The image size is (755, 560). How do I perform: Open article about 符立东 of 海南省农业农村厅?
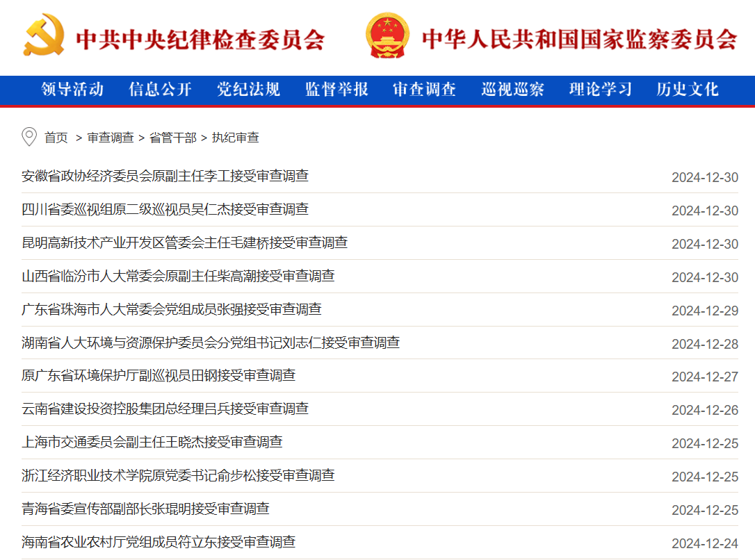(x=159, y=542)
